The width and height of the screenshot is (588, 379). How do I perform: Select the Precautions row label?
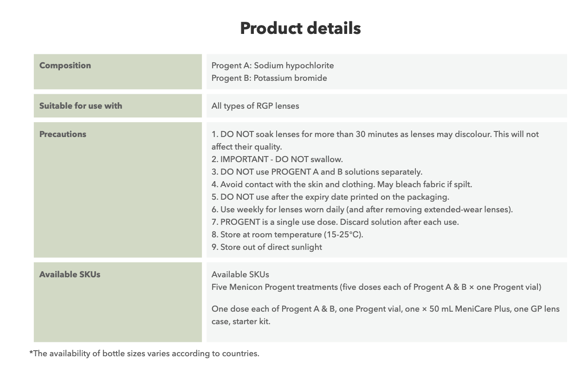[63, 134]
